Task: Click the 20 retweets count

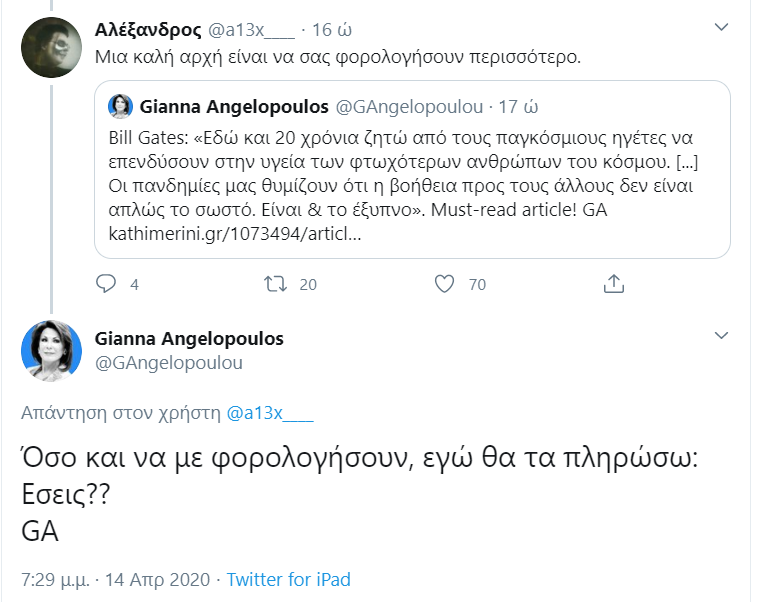Action: (308, 285)
